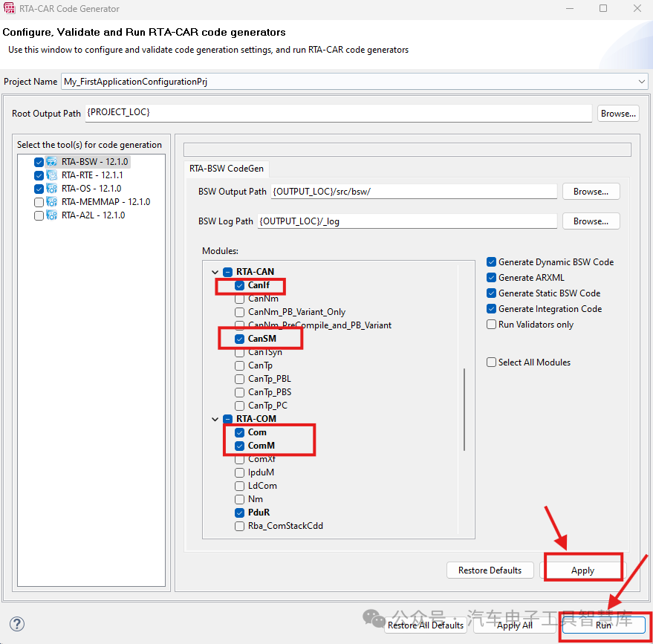
Task: Browse for the Root Output Path
Action: tap(618, 113)
